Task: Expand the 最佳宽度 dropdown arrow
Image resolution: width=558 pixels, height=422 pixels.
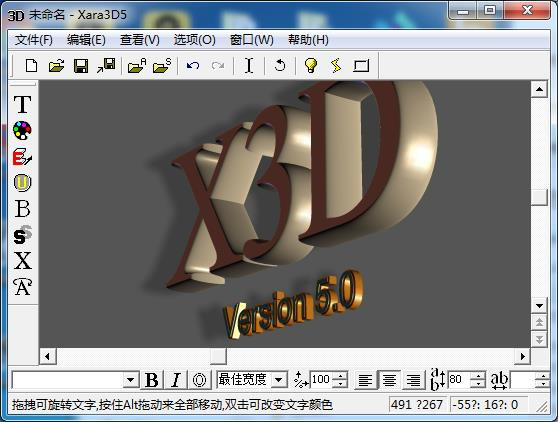Action: [x=279, y=380]
